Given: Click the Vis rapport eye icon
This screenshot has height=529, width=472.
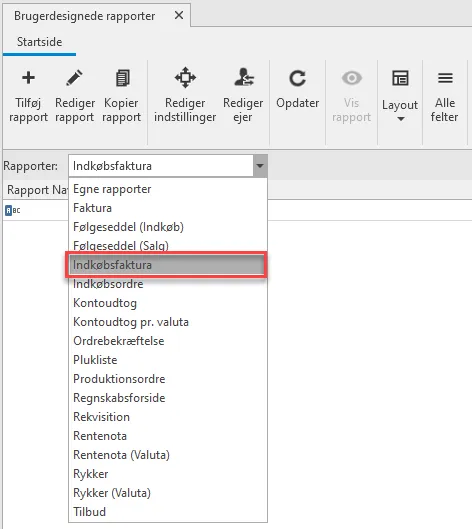Looking at the screenshot, I should click(352, 78).
